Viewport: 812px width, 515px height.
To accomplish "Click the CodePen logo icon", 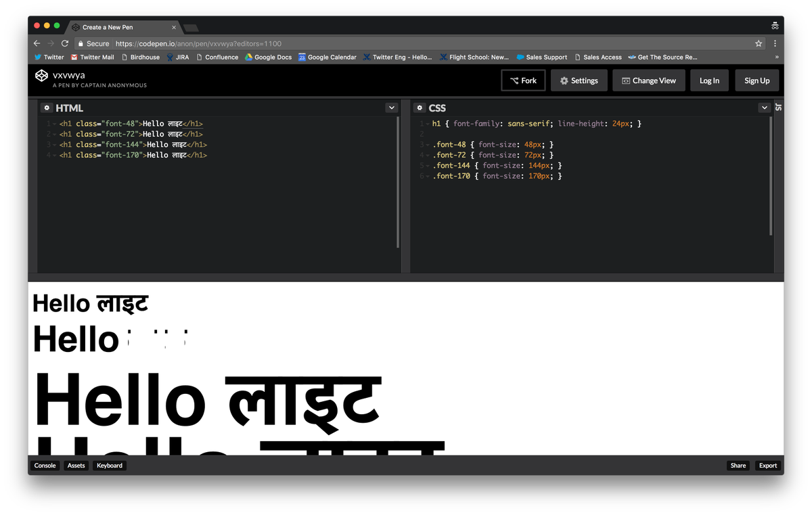I will (x=42, y=76).
